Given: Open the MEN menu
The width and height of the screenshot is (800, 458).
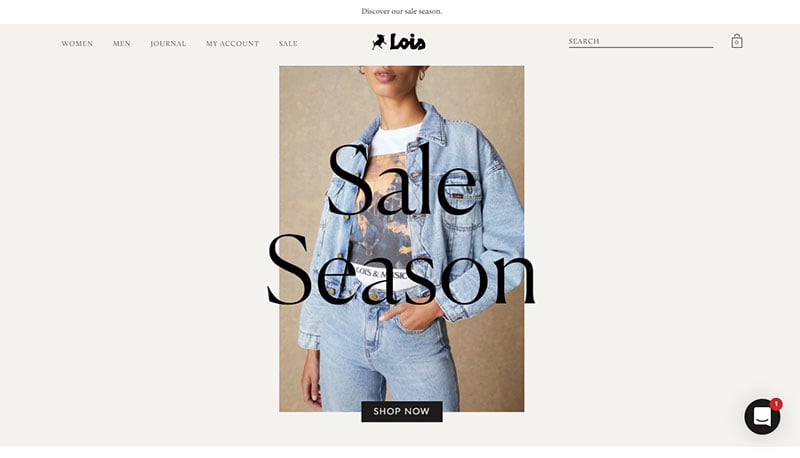Looking at the screenshot, I should pos(122,44).
